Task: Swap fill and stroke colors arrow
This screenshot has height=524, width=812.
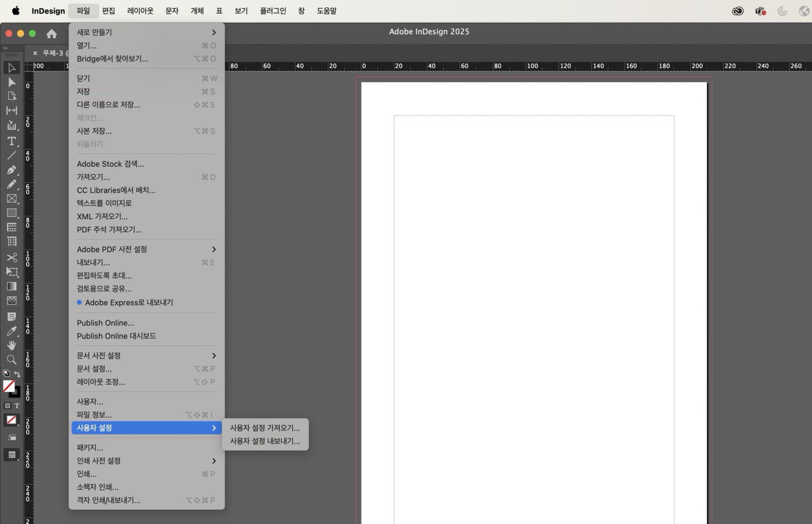Action: click(x=17, y=374)
